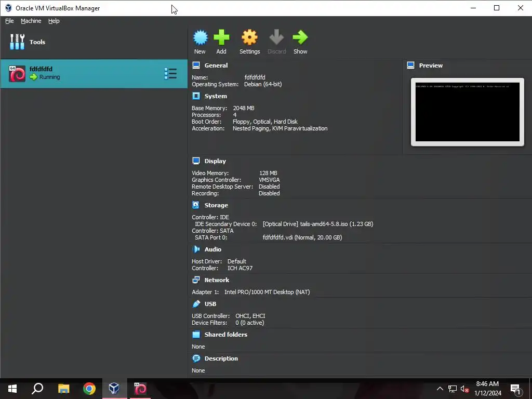532x399 pixels.
Task: Click the fdfdfdfd Debian VM icon
Action: pos(17,74)
